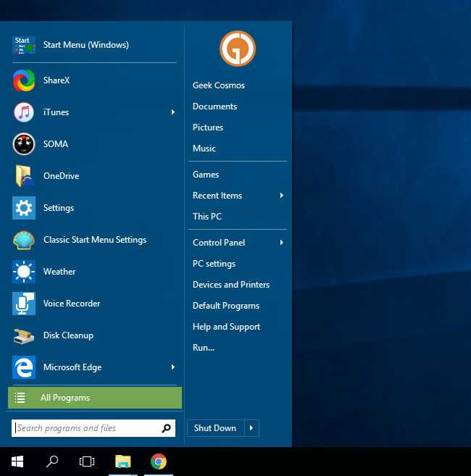Screen dimensions: 471x476
Task: Open All Programs list
Action: (95, 398)
